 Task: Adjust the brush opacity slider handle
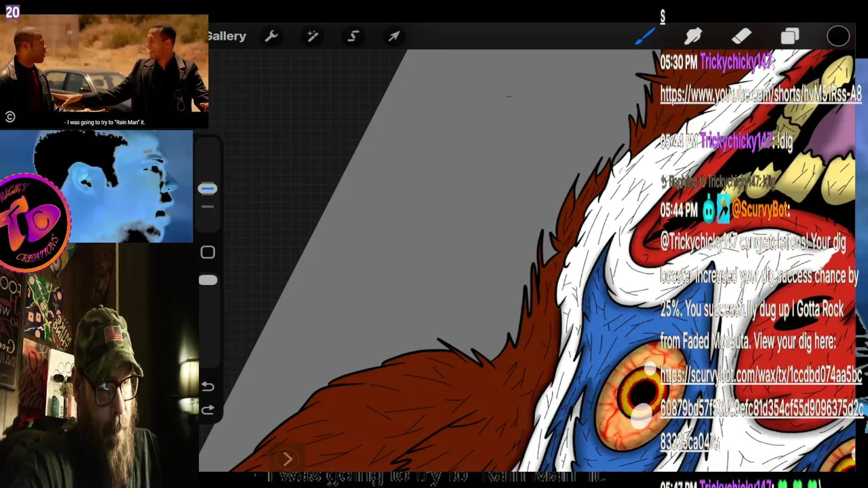pyautogui.click(x=208, y=281)
